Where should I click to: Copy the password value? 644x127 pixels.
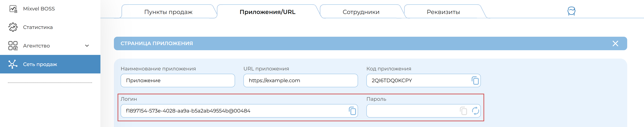click(x=463, y=111)
